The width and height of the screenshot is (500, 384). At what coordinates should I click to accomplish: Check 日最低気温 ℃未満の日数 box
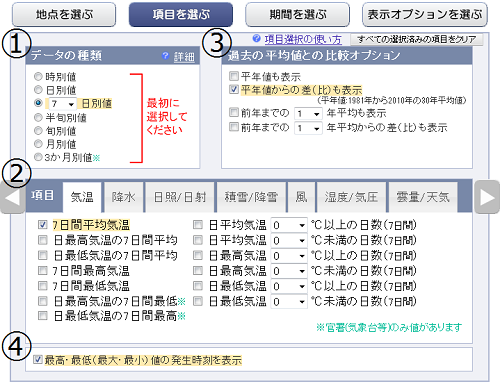point(198,301)
